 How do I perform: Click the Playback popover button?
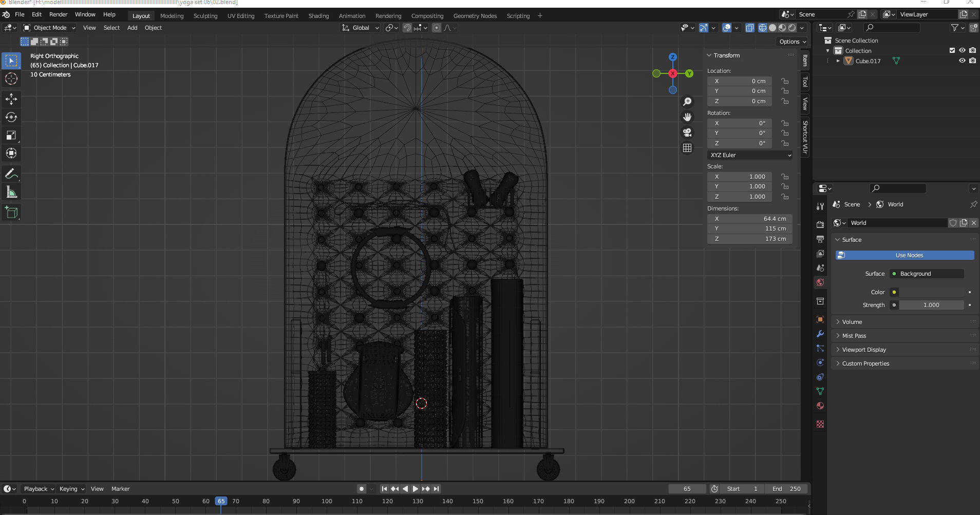[39, 489]
